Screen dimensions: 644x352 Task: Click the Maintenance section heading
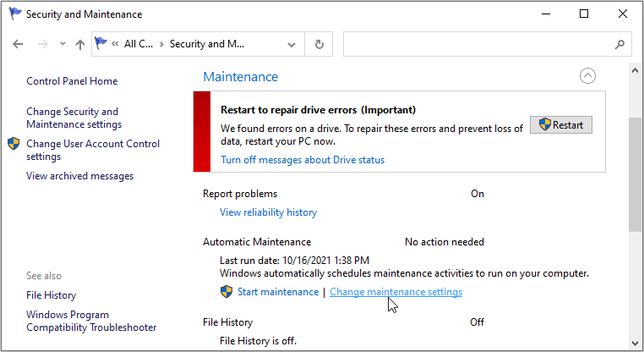coord(241,76)
